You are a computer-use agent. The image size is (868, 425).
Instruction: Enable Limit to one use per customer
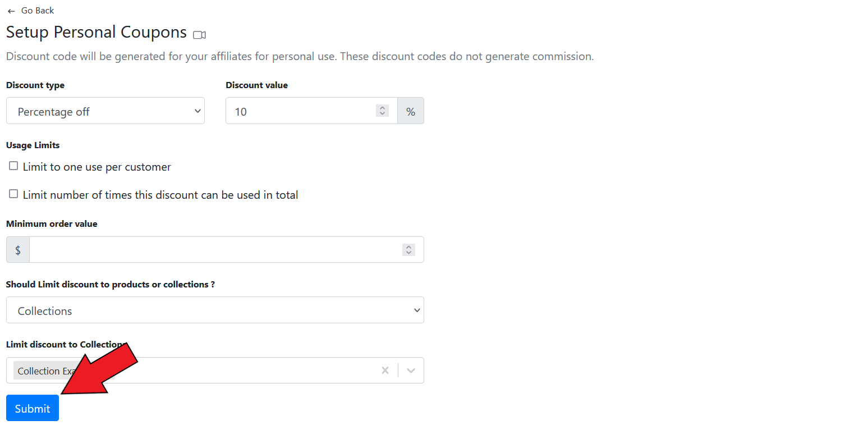[x=13, y=166]
